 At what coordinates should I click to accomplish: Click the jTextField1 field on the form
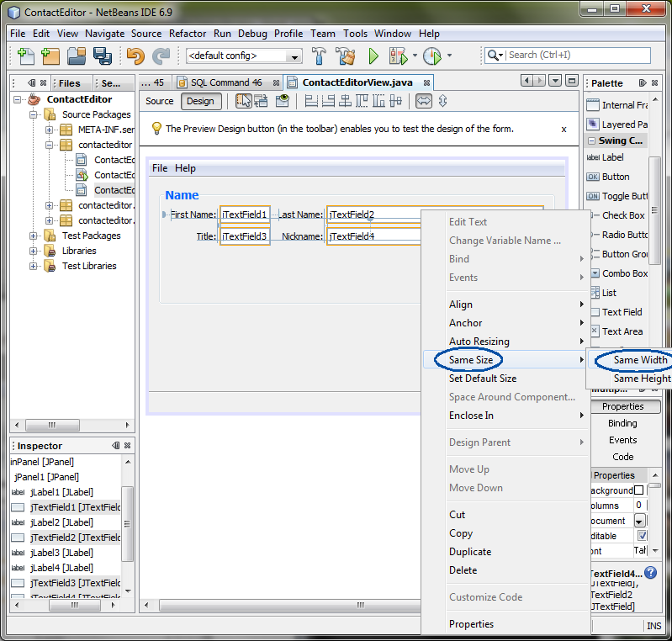click(x=245, y=215)
